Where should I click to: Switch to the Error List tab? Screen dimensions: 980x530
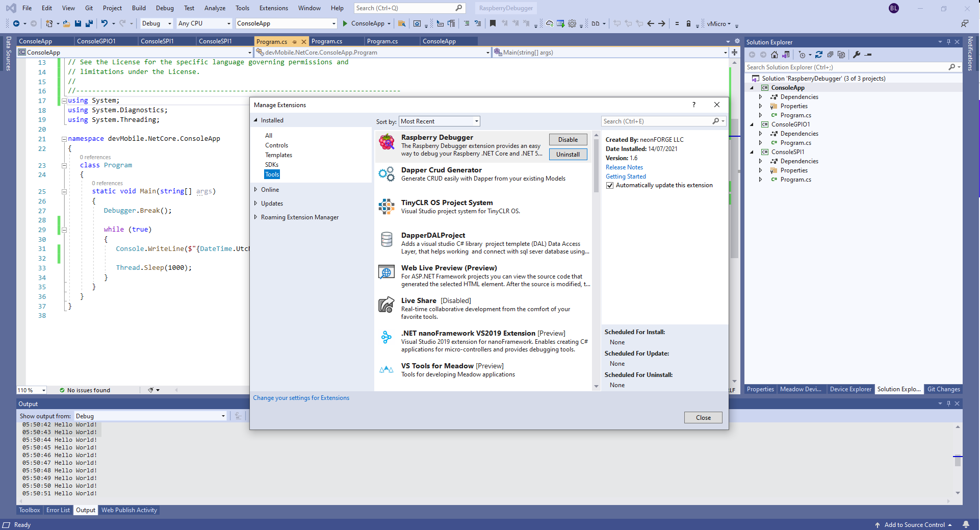click(x=58, y=510)
